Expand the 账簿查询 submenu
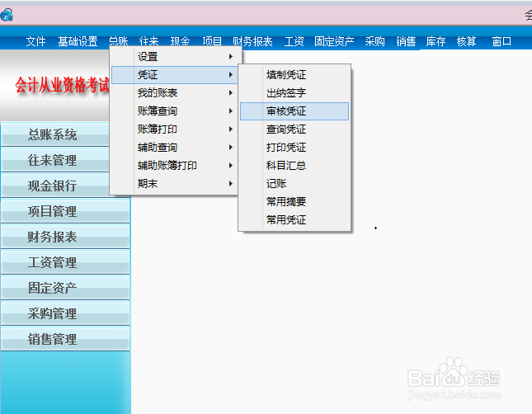 click(x=174, y=111)
